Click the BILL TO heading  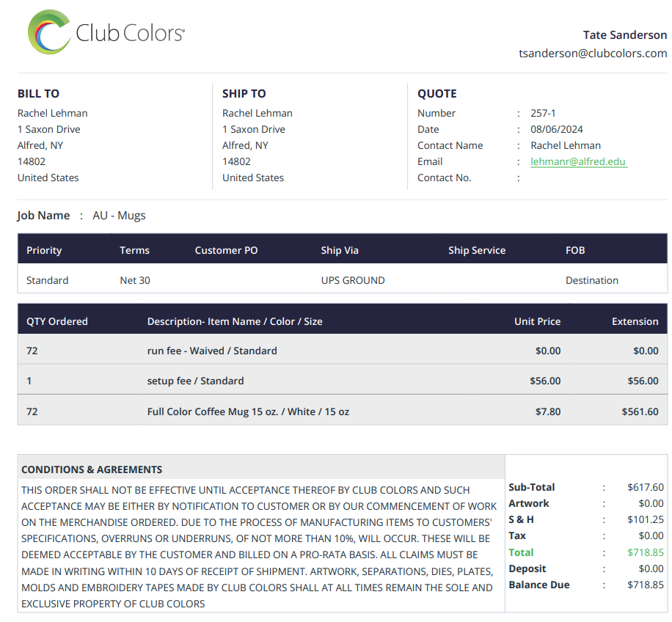39,93
